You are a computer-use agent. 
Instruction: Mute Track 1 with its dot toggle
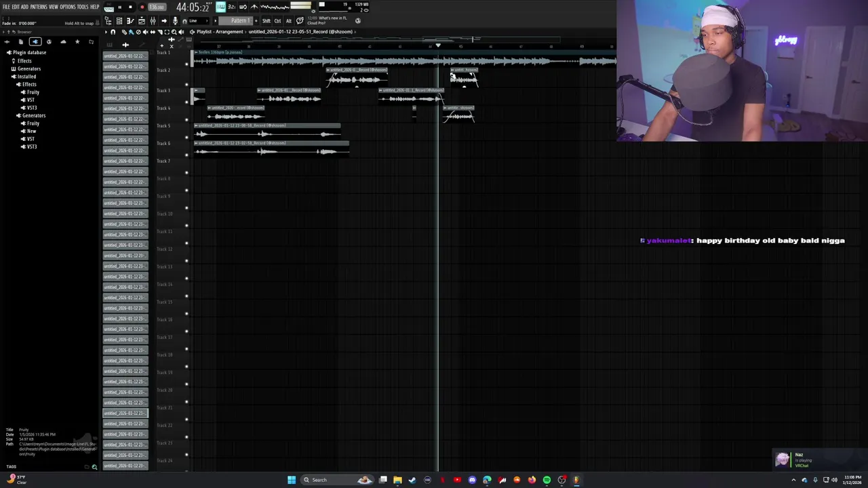point(186,64)
